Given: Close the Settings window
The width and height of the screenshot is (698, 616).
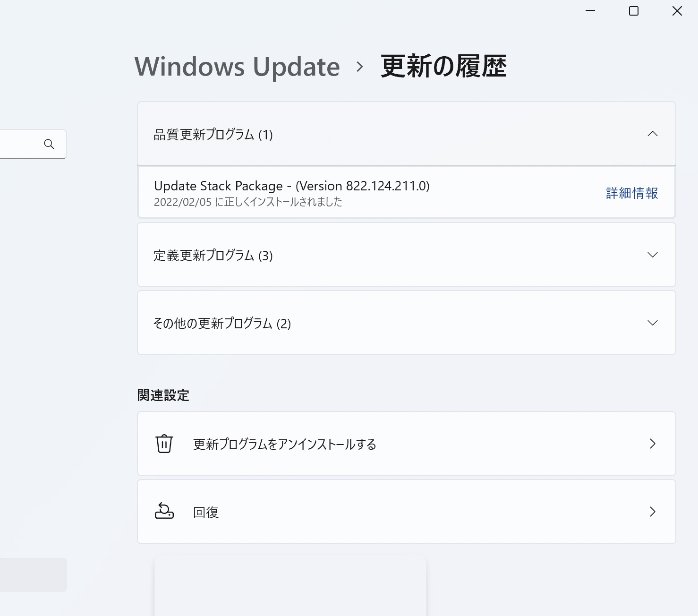Looking at the screenshot, I should tap(677, 11).
